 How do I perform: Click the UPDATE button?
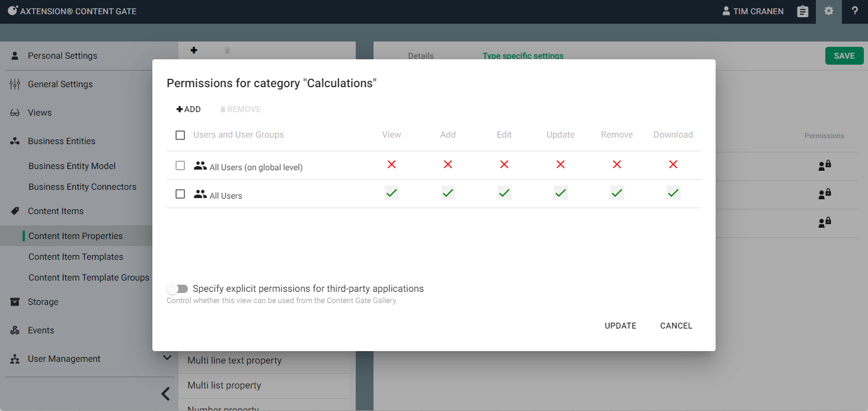pyautogui.click(x=620, y=326)
